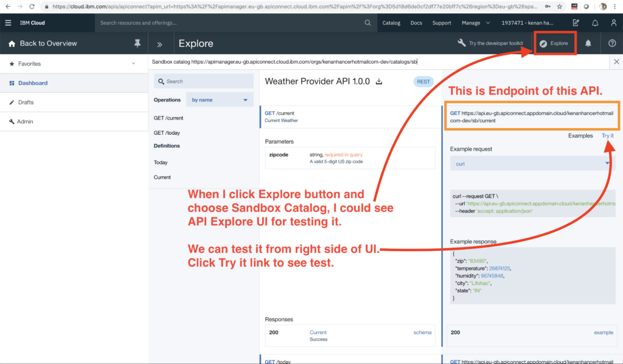623x364 pixels.
Task: Select Dashboard in the sidebar
Action: coord(74,83)
